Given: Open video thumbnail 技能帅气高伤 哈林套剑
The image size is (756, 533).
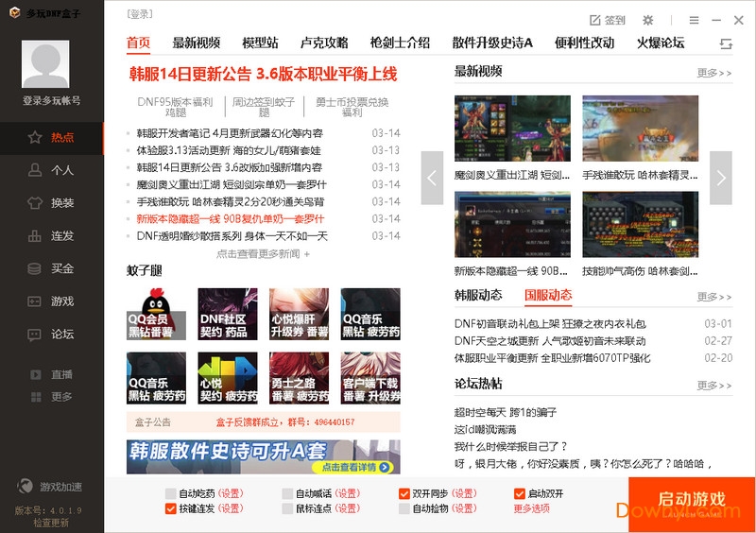Looking at the screenshot, I should tap(641, 224).
